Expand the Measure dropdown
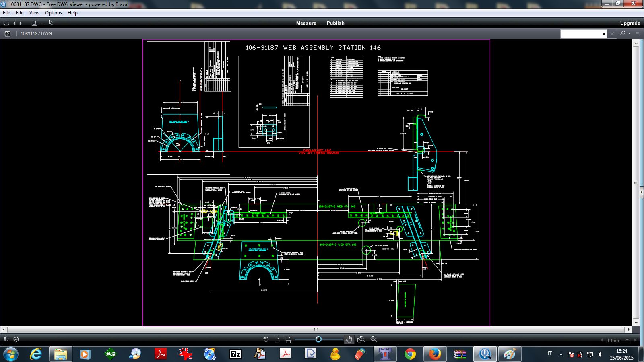 pyautogui.click(x=321, y=23)
